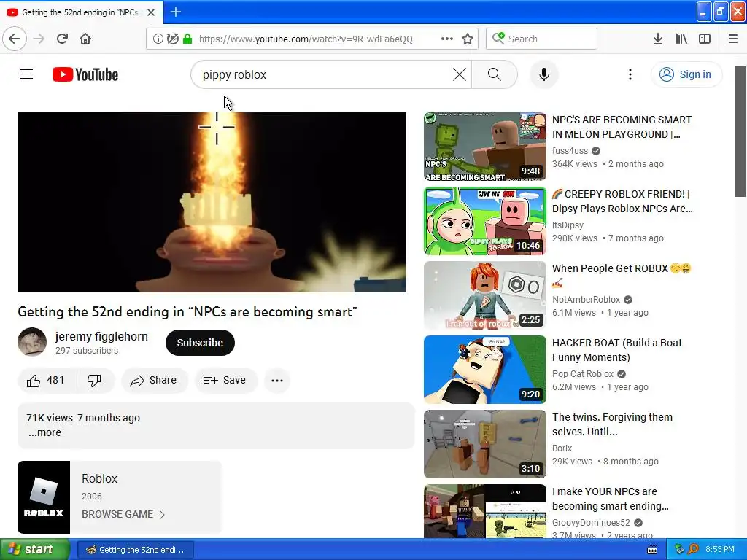Save the video to a playlist
Image resolution: width=747 pixels, height=560 pixels.
(226, 381)
